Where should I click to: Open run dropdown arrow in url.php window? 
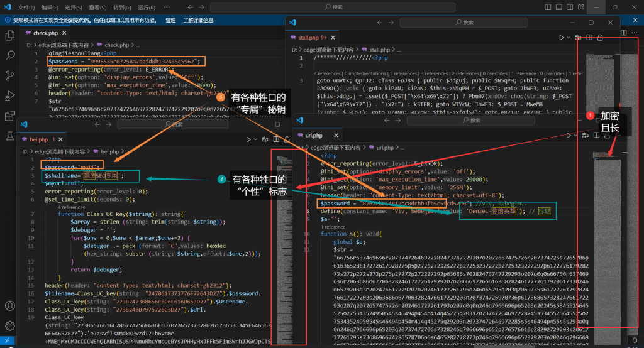pyautogui.click(x=575, y=136)
